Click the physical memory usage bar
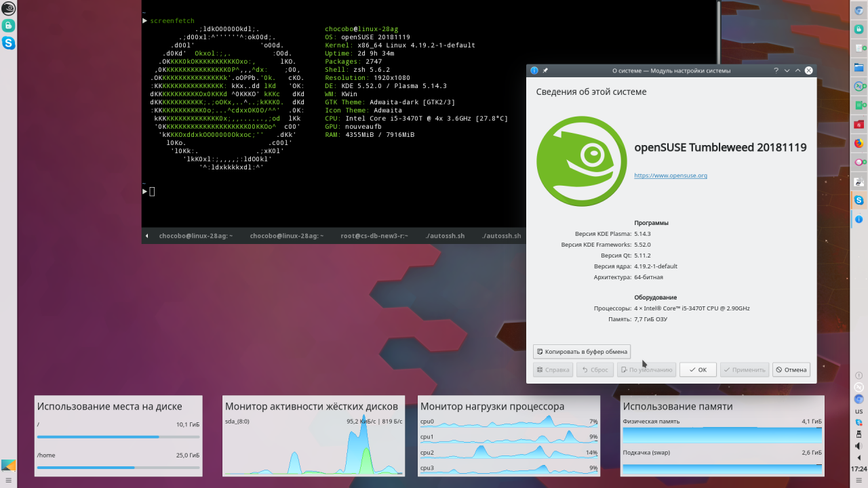Viewport: 868px width, 488px height. point(722,435)
